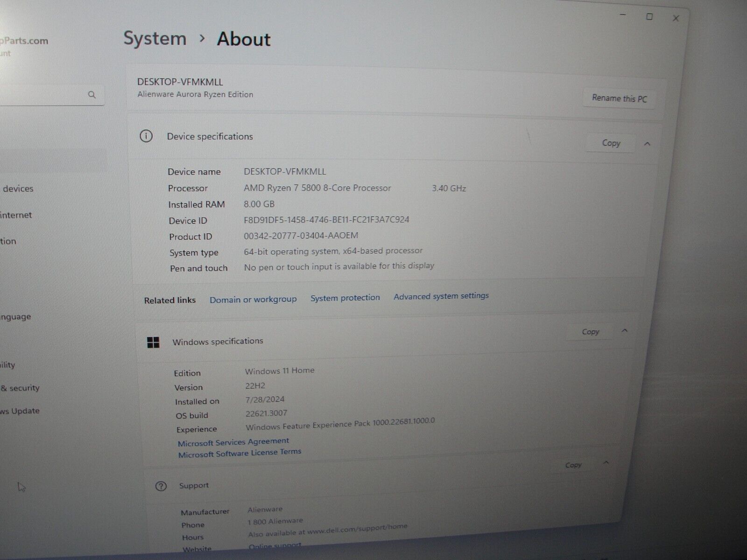The image size is (747, 560).
Task: Click the Windows Feature Experience Pack text
Action: (x=340, y=424)
